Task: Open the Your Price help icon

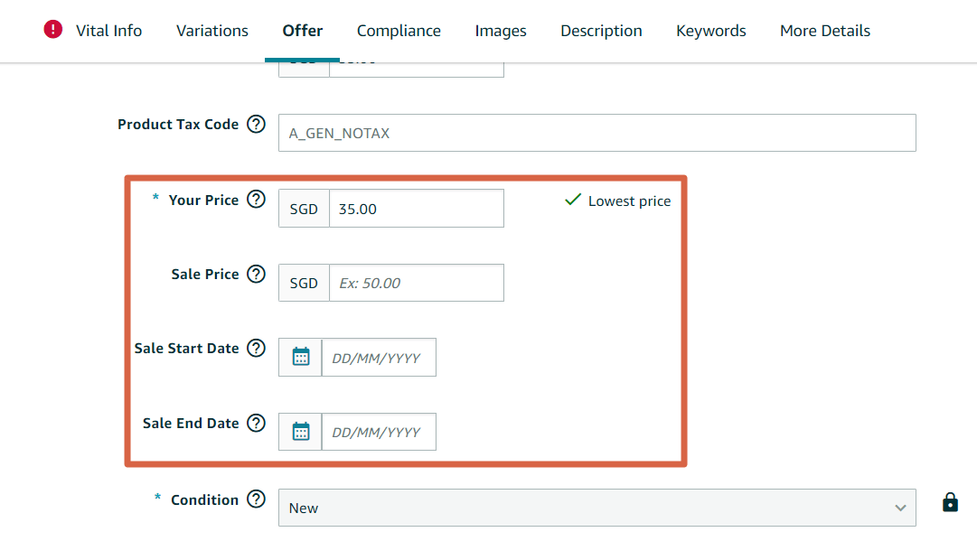Action: coord(257,200)
